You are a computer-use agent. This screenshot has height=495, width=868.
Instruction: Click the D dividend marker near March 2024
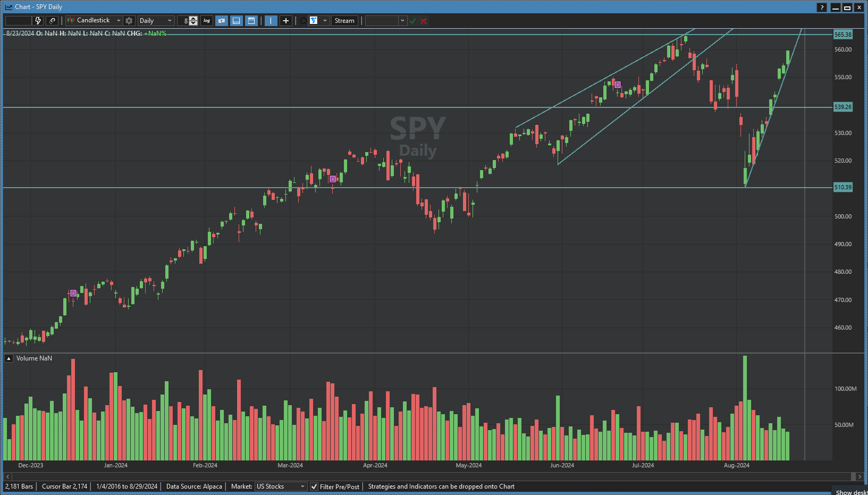333,179
